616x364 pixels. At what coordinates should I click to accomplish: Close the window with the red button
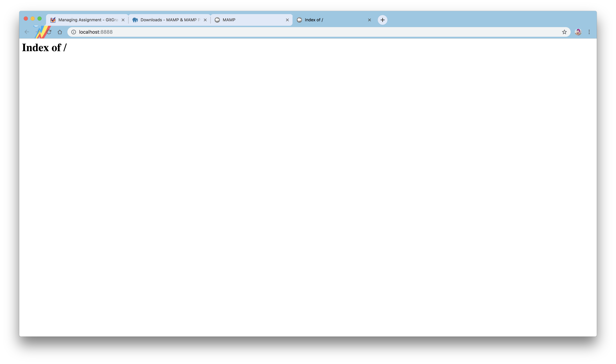[x=26, y=19]
